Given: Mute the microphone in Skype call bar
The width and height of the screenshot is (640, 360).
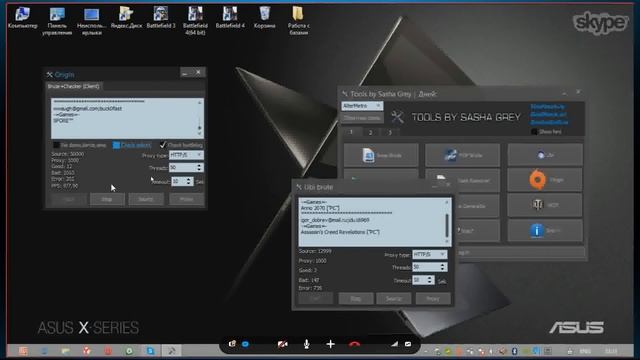Looking at the screenshot, I should pyautogui.click(x=307, y=344).
